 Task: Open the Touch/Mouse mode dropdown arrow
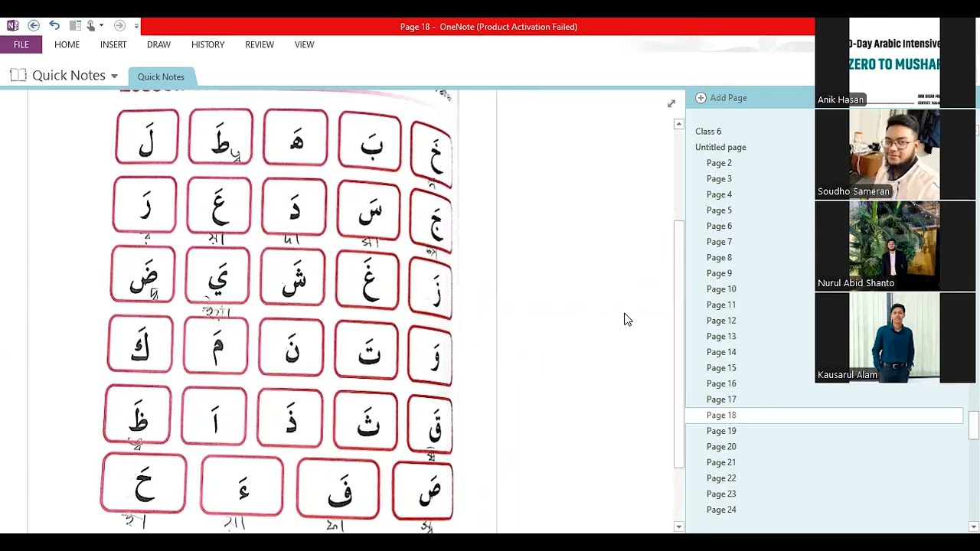[102, 26]
